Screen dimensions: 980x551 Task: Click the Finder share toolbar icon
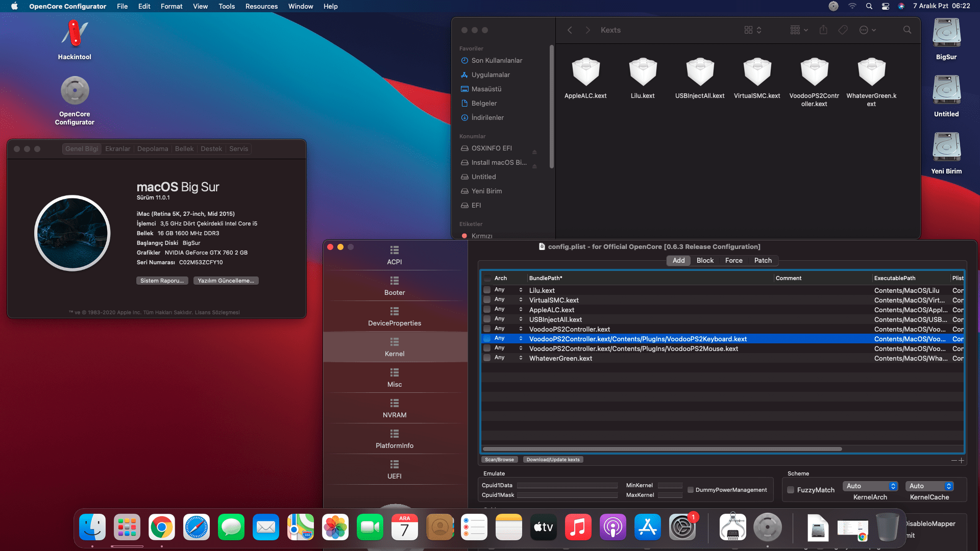pyautogui.click(x=823, y=30)
